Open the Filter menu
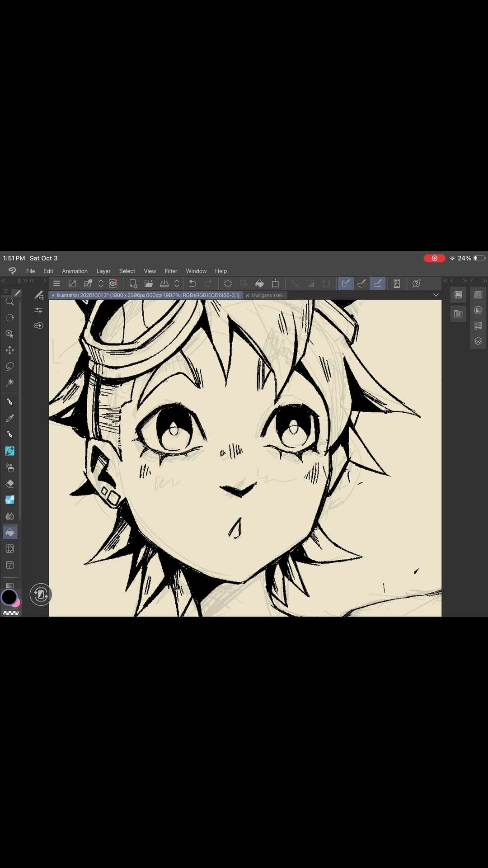Screen dimensions: 488x868 (171, 271)
